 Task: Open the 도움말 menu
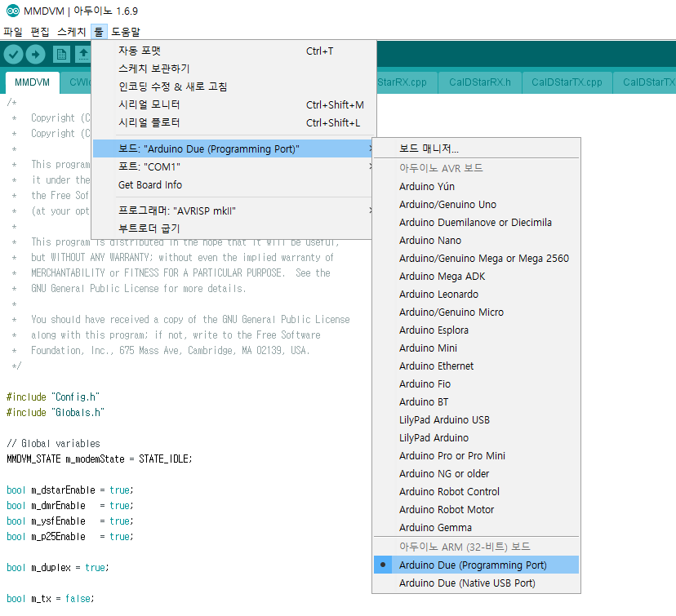click(126, 32)
